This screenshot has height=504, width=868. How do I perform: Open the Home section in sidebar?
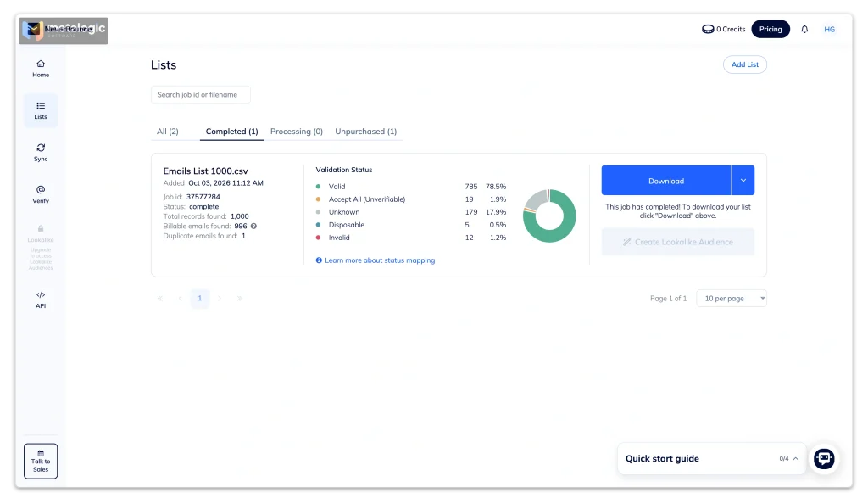tap(41, 69)
